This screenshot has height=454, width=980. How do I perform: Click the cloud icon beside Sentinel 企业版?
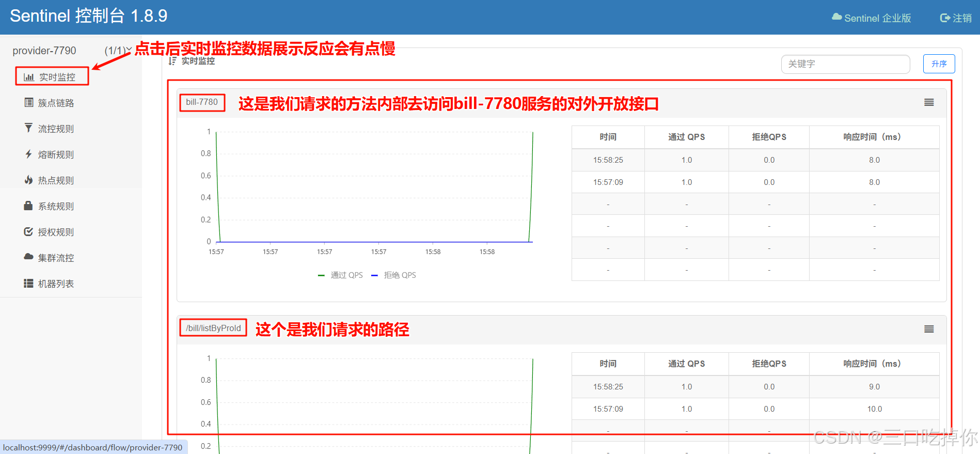836,17
